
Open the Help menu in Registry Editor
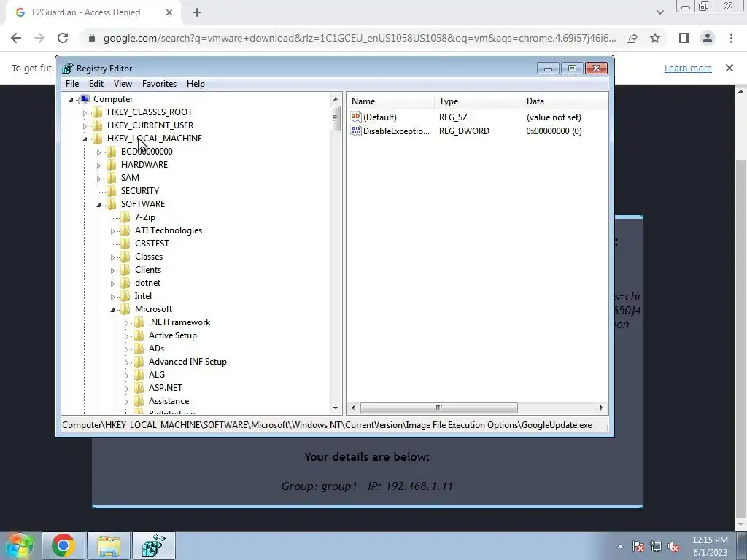[x=196, y=84]
